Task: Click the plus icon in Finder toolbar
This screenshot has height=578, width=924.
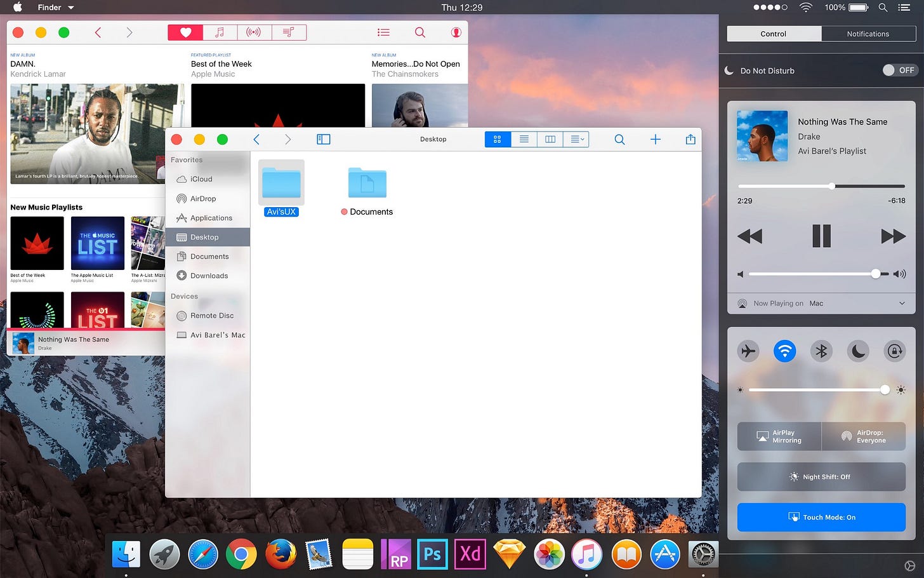Action: click(x=656, y=139)
